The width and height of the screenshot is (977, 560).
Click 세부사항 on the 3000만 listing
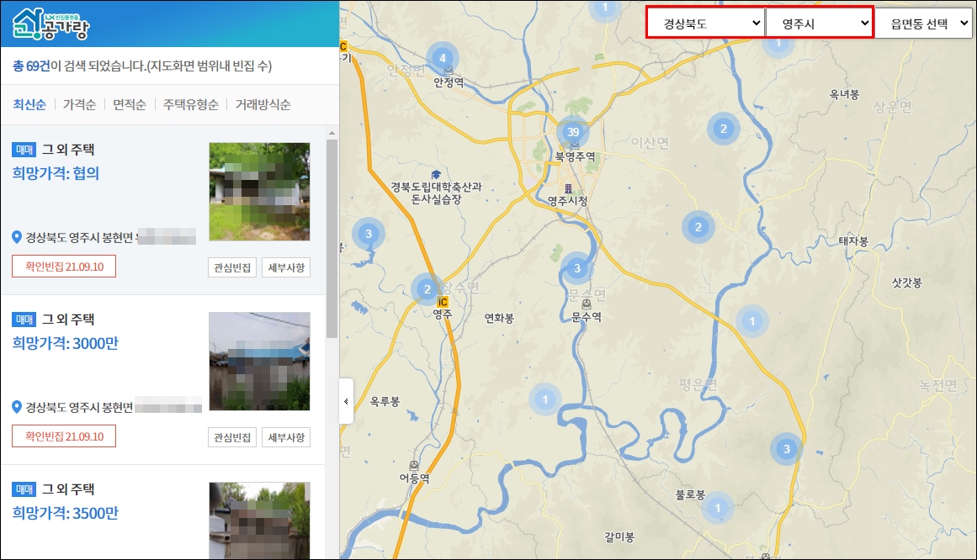[286, 437]
